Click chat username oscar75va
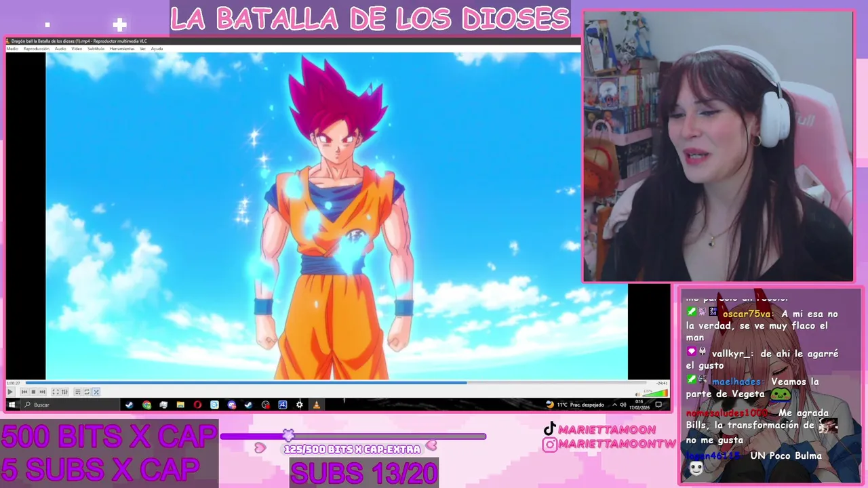Image resolution: width=868 pixels, height=488 pixels. [x=747, y=314]
